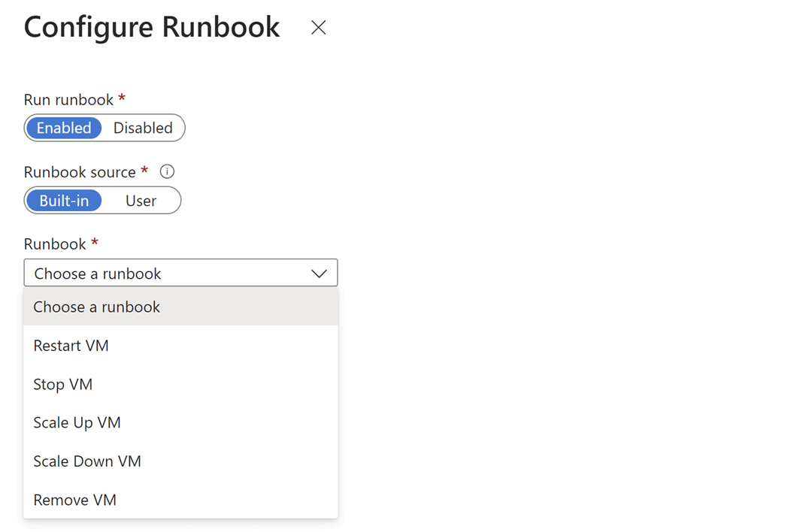The image size is (812, 532).
Task: Choose Scale Down VM runbook
Action: click(87, 461)
